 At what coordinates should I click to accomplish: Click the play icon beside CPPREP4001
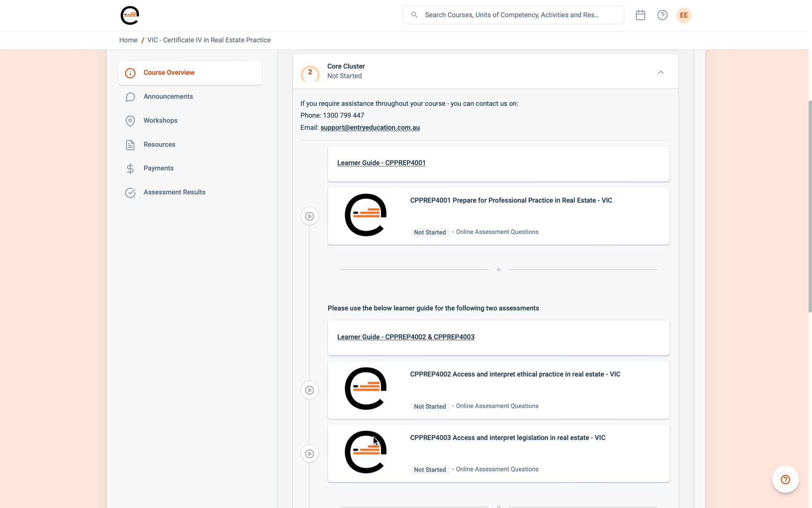[310, 216]
